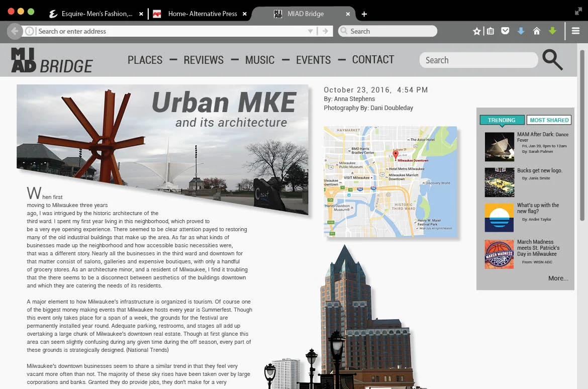Viewport: 588px width, 389px height.
Task: Select the TRENDING sidebar tab
Action: pos(502,120)
